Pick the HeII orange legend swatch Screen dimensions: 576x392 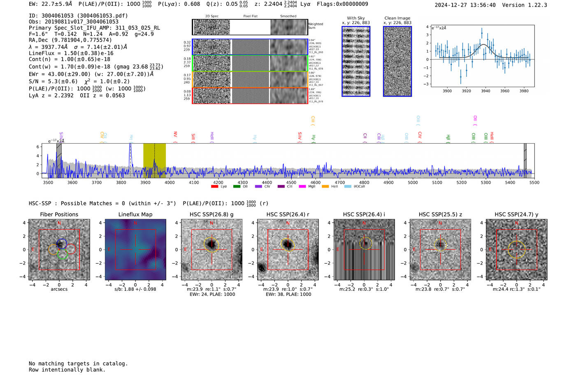coord(325,187)
